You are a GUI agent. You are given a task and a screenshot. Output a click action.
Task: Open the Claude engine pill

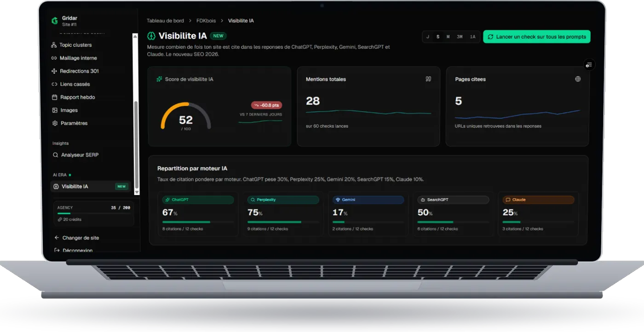(x=538, y=200)
